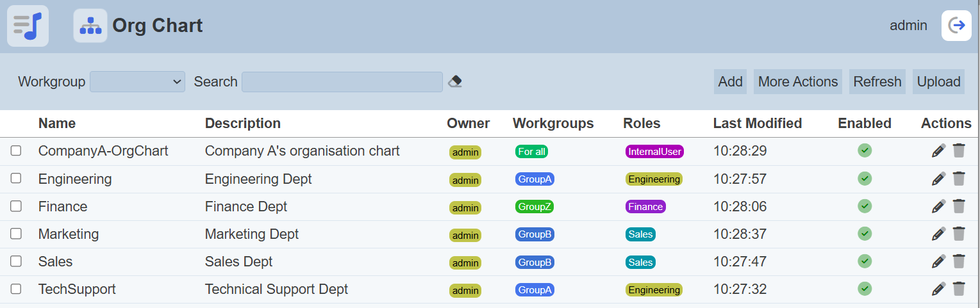Click the Org Chart hierarchy icon
Screen dimensions: 980x308
pyautogui.click(x=90, y=26)
